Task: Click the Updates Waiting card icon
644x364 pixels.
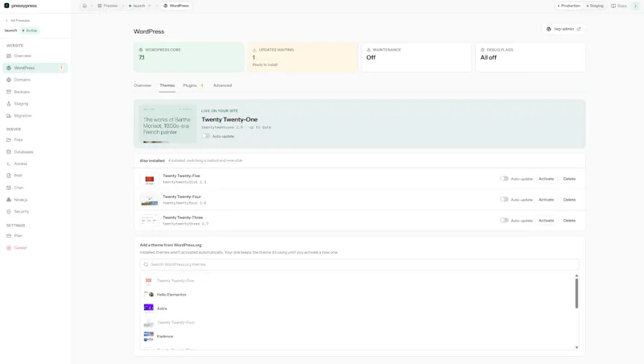Action: 254,50
